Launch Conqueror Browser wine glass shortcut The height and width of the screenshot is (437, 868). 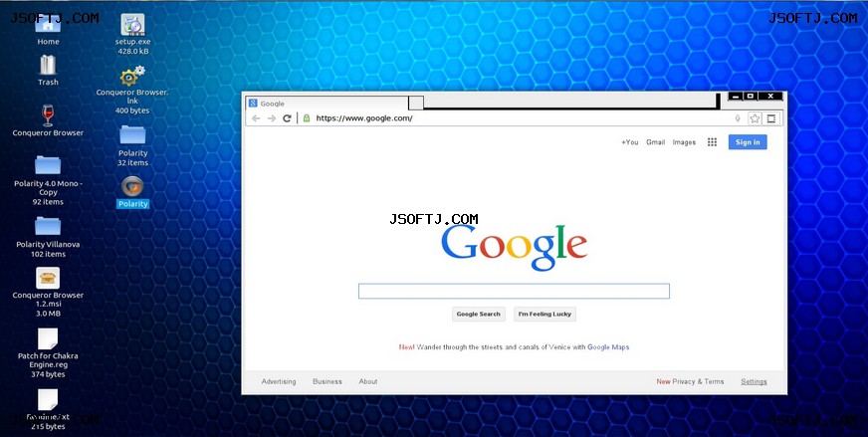coord(48,115)
